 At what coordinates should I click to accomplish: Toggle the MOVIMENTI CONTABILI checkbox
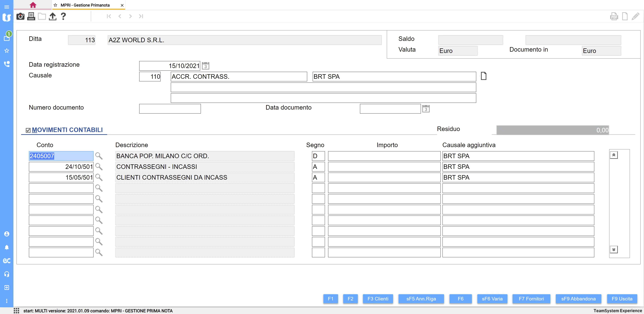[28, 130]
